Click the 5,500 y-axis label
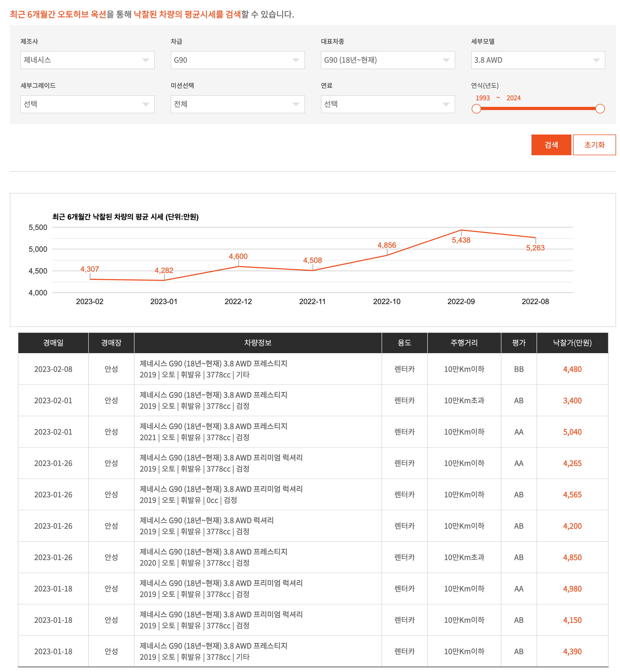The image size is (620, 672). (x=38, y=227)
